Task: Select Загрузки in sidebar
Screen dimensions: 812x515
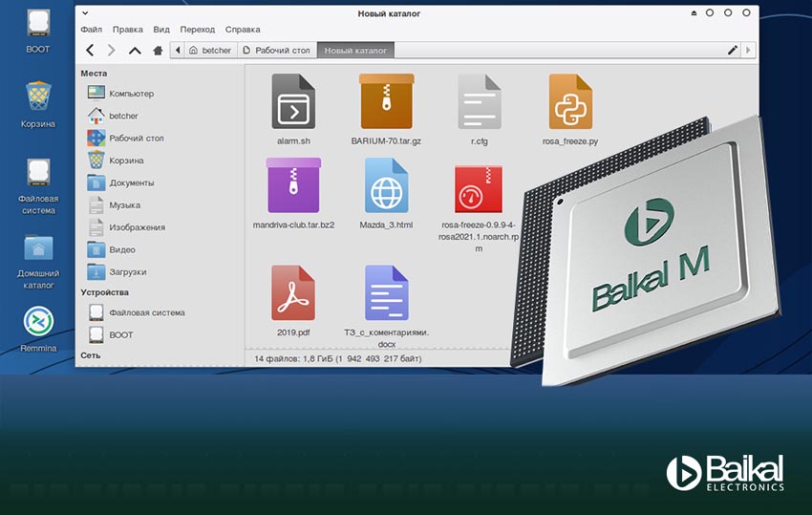Action: point(118,271)
